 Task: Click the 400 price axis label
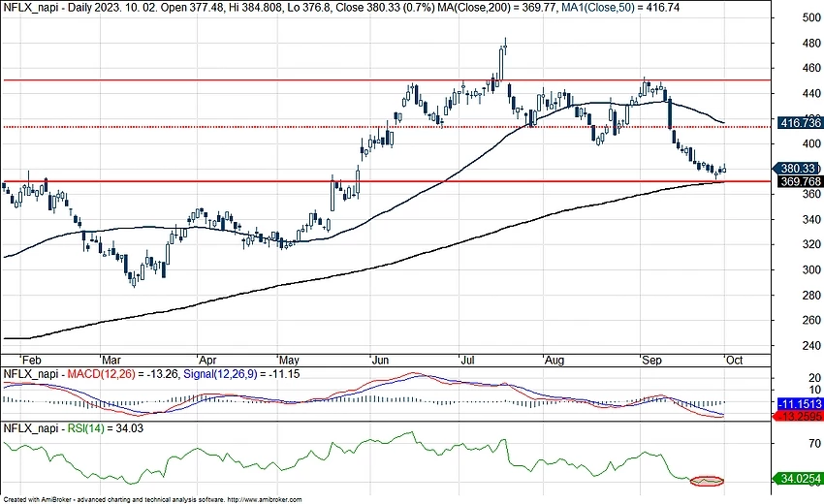click(x=811, y=143)
